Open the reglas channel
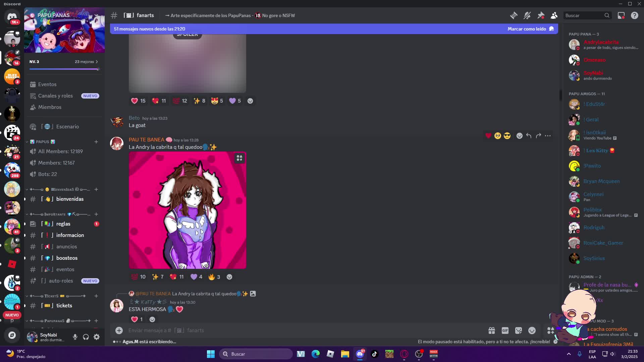 tap(64, 224)
